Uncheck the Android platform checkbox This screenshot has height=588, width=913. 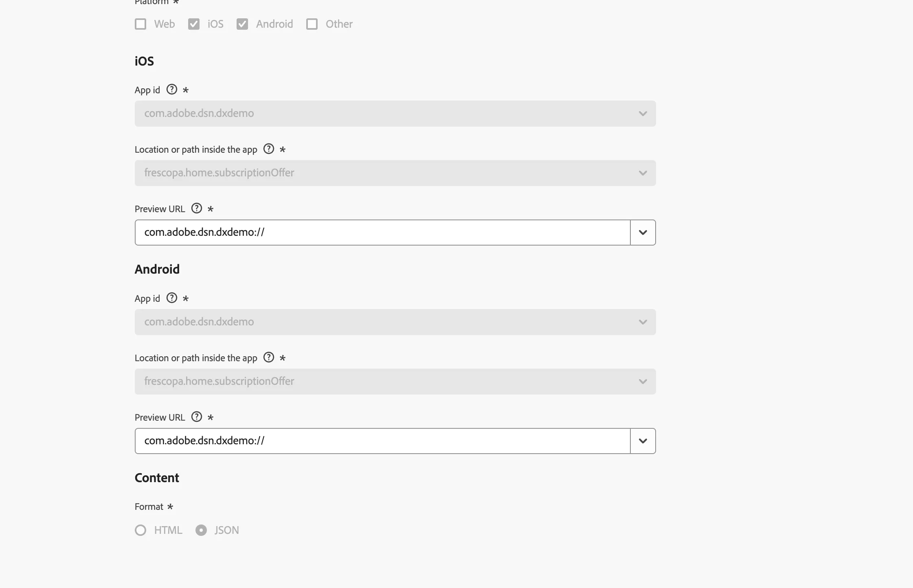[242, 24]
